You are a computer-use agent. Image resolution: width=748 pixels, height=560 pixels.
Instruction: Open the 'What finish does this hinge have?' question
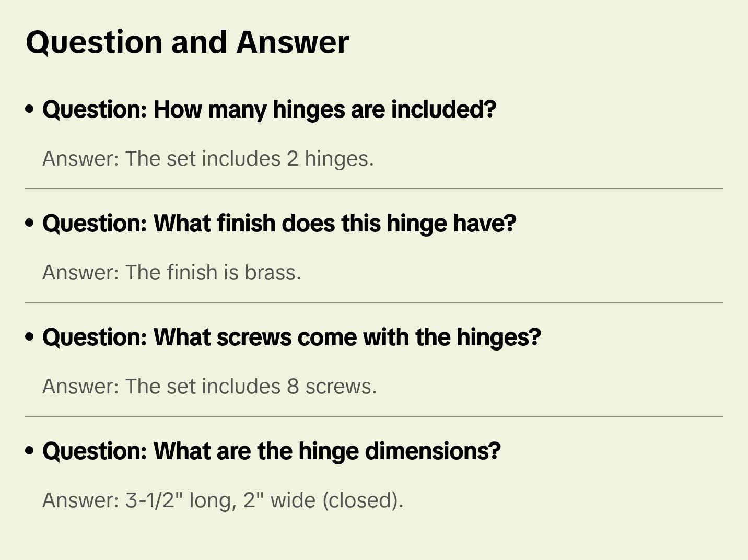click(279, 224)
